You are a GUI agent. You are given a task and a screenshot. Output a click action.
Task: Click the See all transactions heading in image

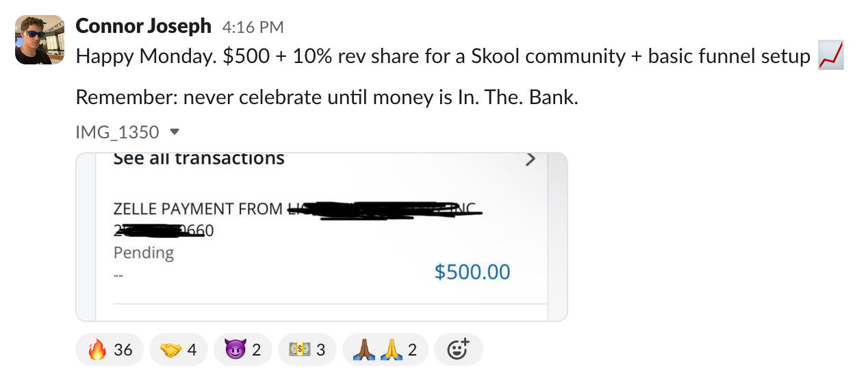199,159
